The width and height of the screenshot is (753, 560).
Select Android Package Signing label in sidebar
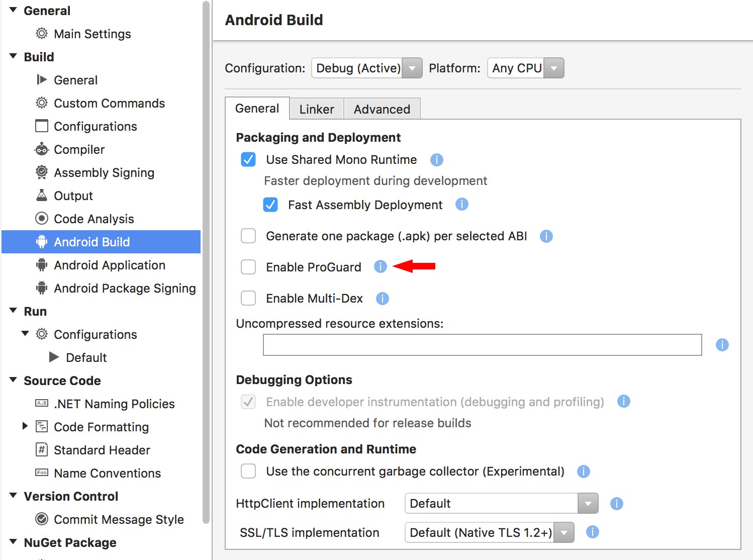pos(125,288)
